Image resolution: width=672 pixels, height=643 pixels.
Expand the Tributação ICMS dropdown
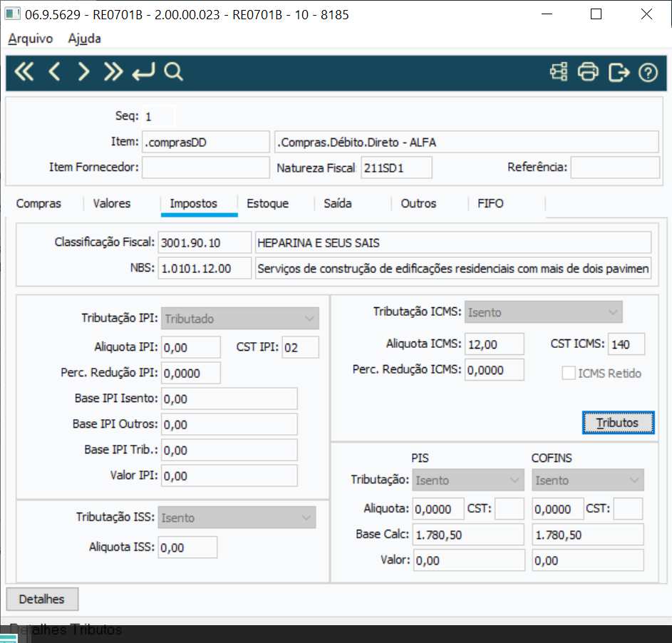click(544, 312)
